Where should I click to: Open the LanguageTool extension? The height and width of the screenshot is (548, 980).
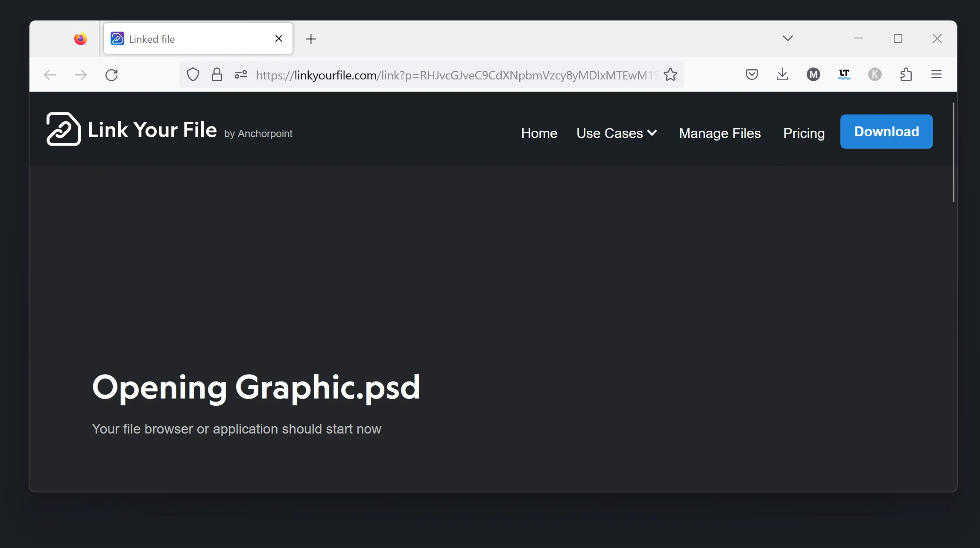[844, 74]
